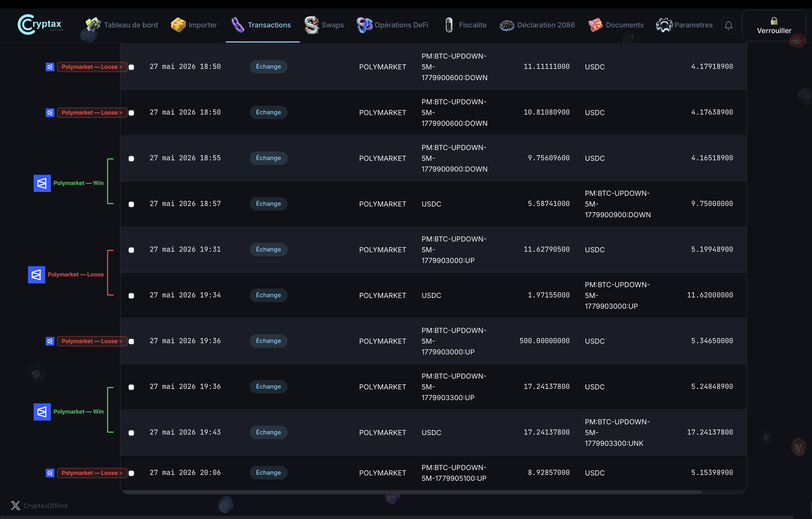Click the horizontal table scrollbar
812x519 pixels.
(411, 492)
